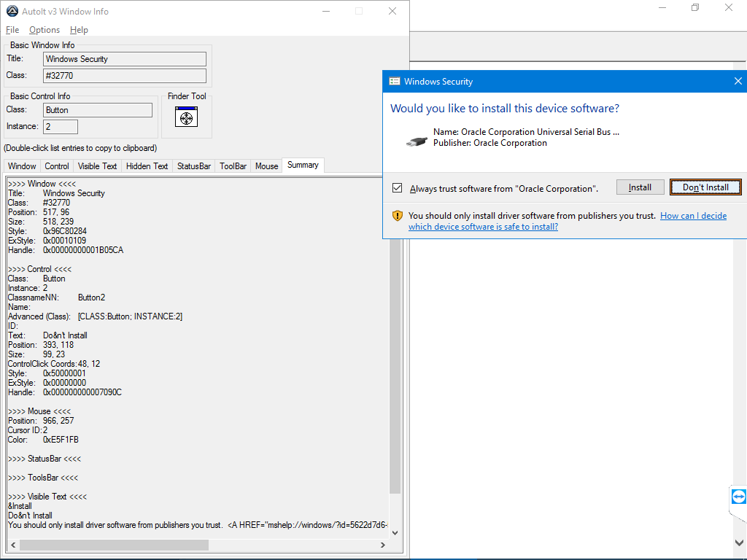The width and height of the screenshot is (747, 560).
Task: Uncheck Always trust software from Oracle Corporation
Action: (398, 187)
